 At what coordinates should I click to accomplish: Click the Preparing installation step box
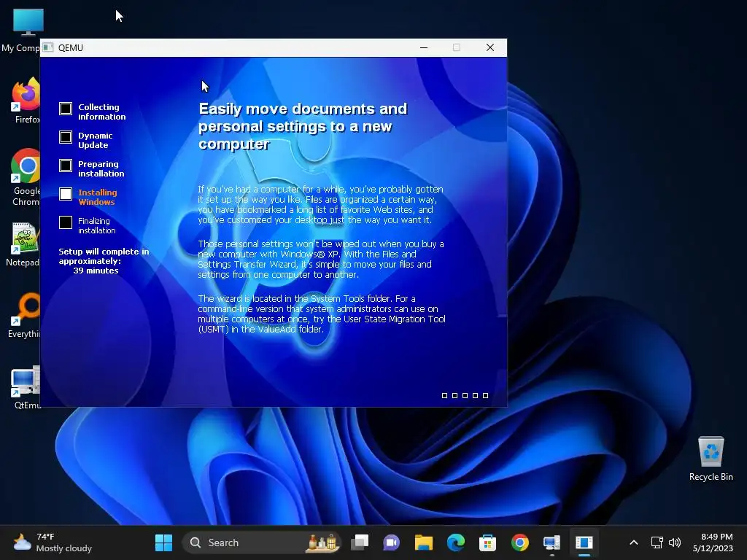[x=66, y=166]
